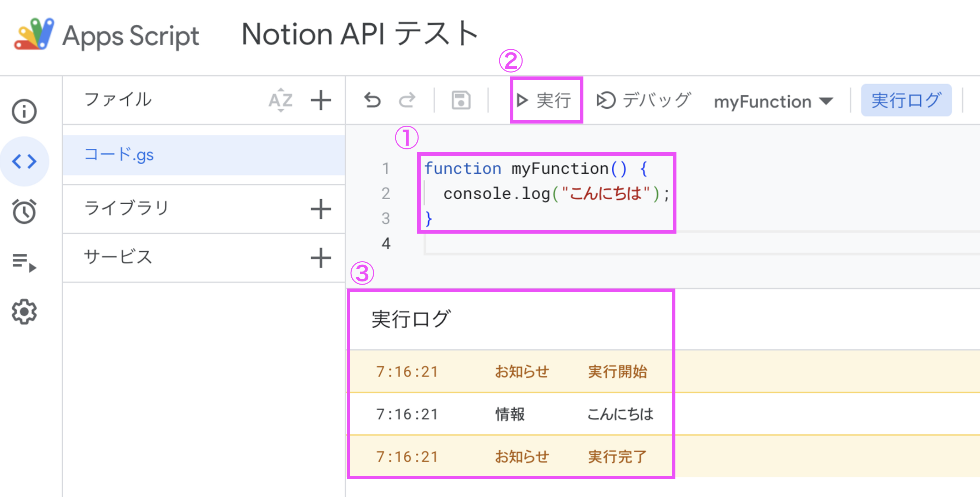Click the 実行ログ panel heading
Image resolution: width=980 pixels, height=497 pixels.
[x=411, y=319]
